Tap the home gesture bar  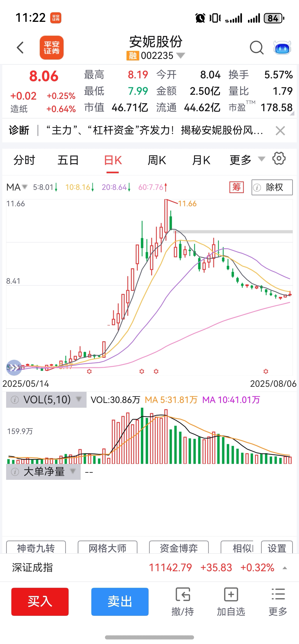click(x=149, y=637)
